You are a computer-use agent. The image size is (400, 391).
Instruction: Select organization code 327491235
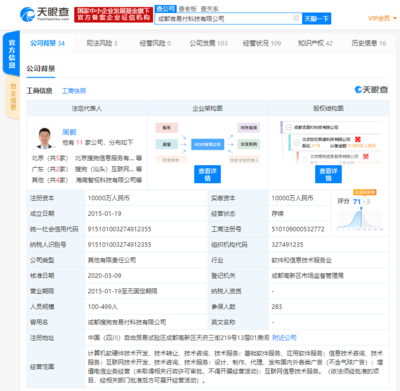[x=287, y=245]
